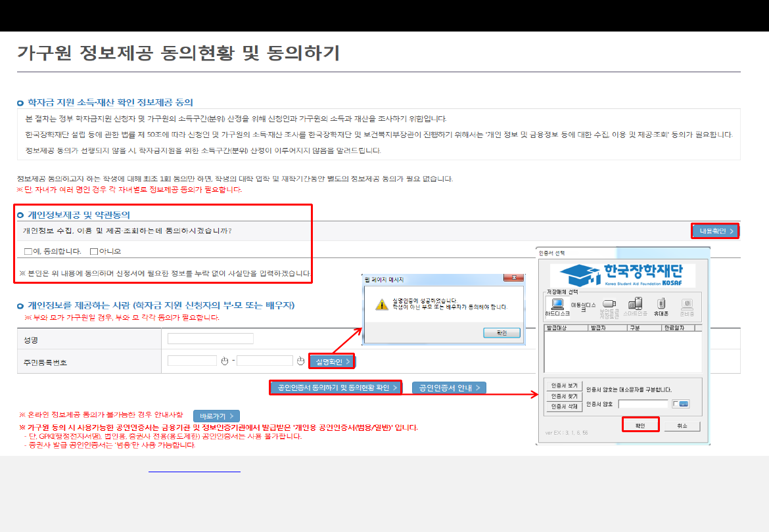Click blue underlined link below the page
This screenshot has width=769, height=532.
(194, 472)
